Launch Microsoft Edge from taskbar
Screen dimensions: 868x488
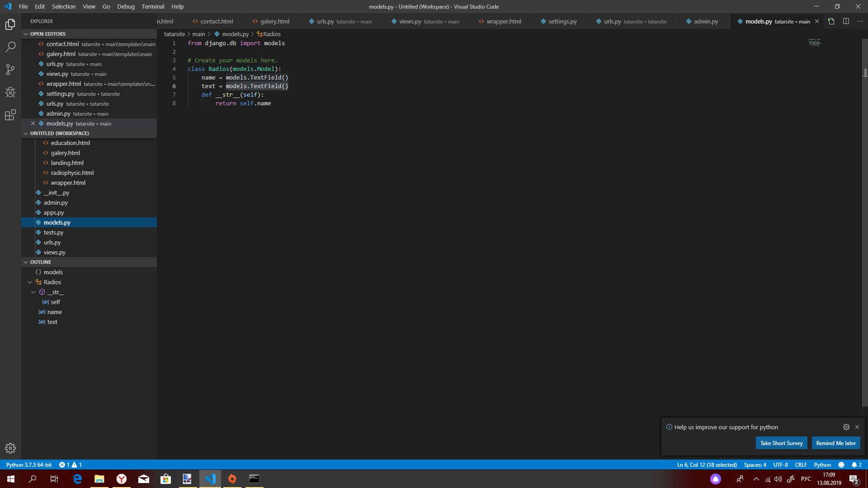pos(77,479)
